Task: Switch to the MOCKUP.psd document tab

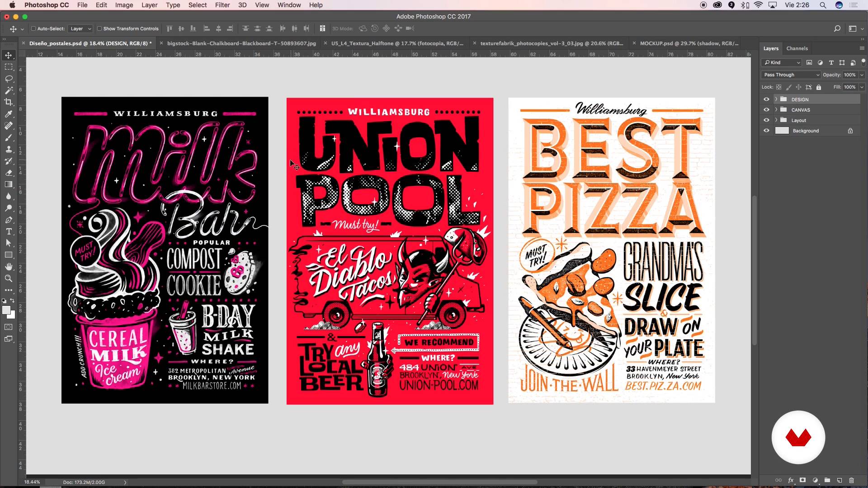Action: pyautogui.click(x=689, y=43)
